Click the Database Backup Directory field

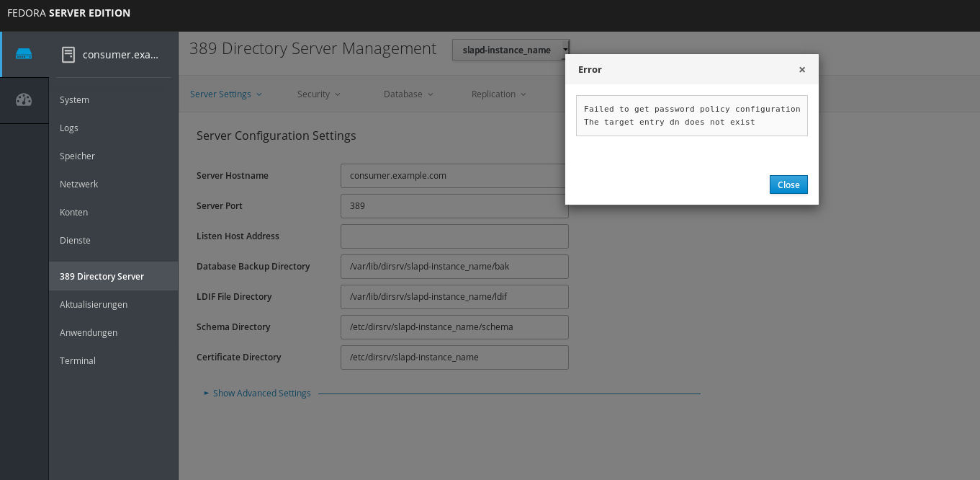[x=454, y=267]
